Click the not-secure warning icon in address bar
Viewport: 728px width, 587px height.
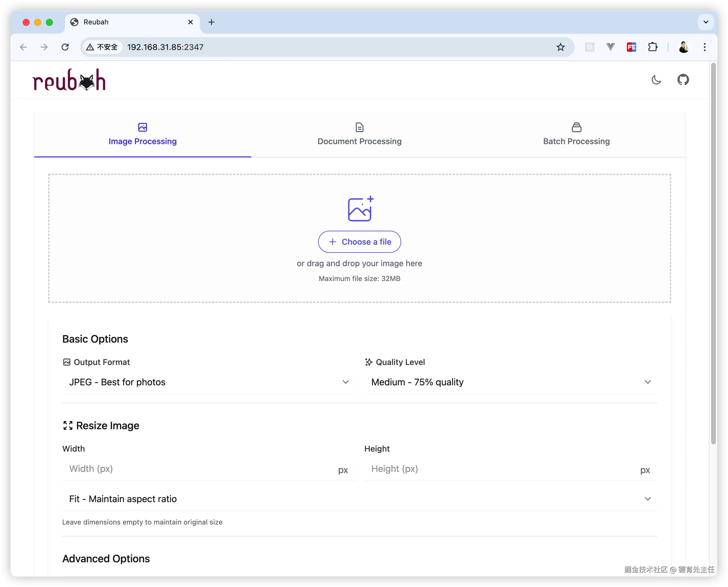point(90,47)
